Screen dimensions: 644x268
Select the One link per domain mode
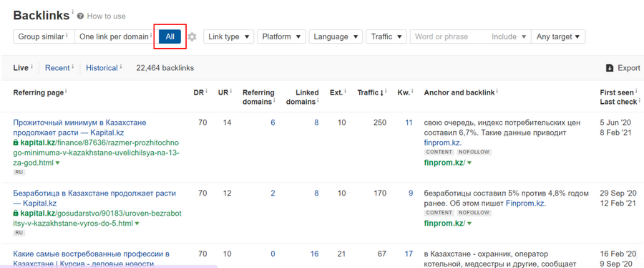[116, 37]
